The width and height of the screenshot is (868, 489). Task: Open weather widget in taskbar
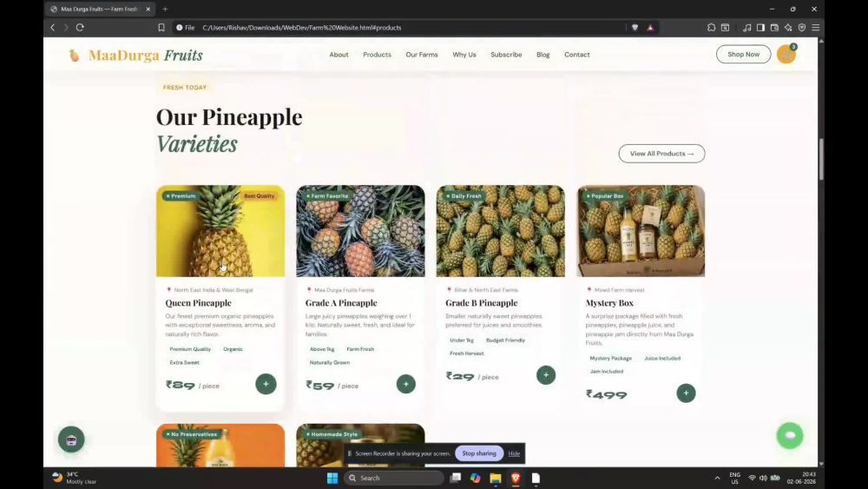(x=74, y=478)
